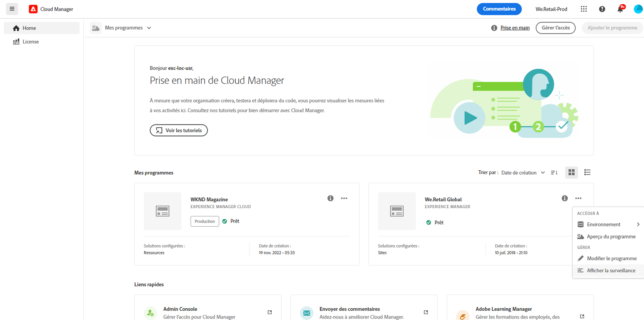Click the hamburger menu icon
The height and width of the screenshot is (320, 644).
(12, 9)
